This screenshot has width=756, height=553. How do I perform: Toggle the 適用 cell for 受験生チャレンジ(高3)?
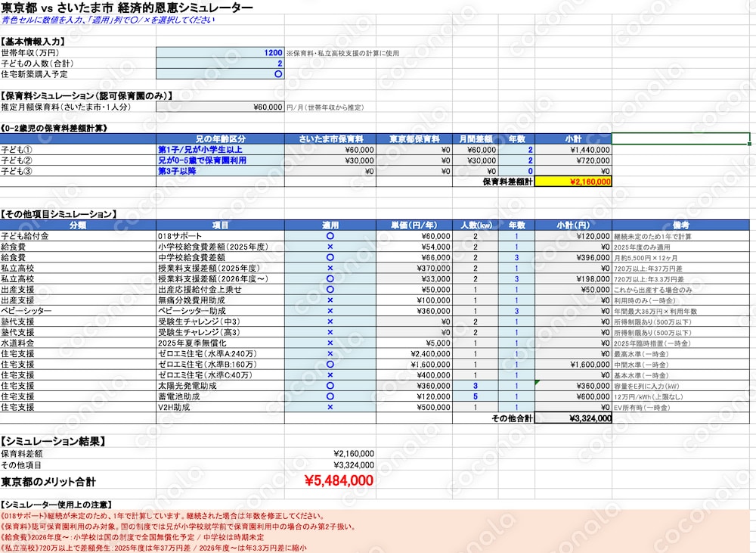coord(330,332)
